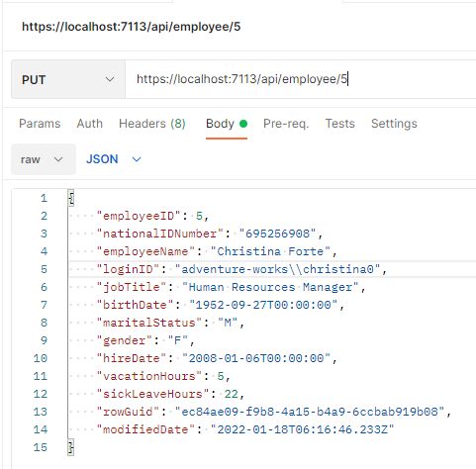Open the raw body type dropdown
The image size is (476, 469).
(44, 159)
